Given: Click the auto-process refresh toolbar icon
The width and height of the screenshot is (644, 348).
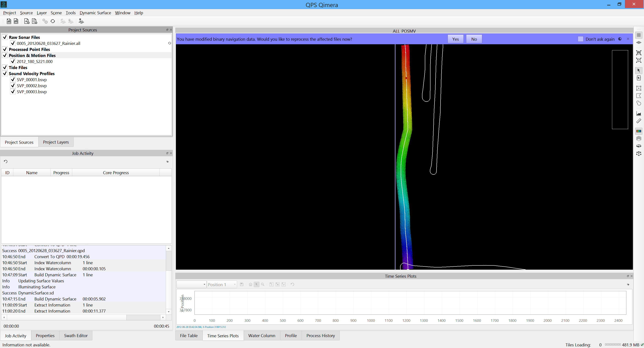Looking at the screenshot, I should click(53, 21).
